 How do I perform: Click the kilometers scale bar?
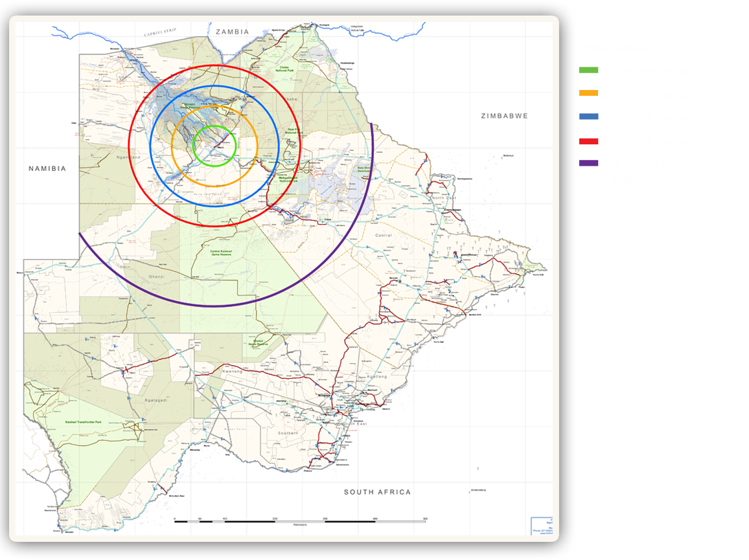click(x=299, y=520)
